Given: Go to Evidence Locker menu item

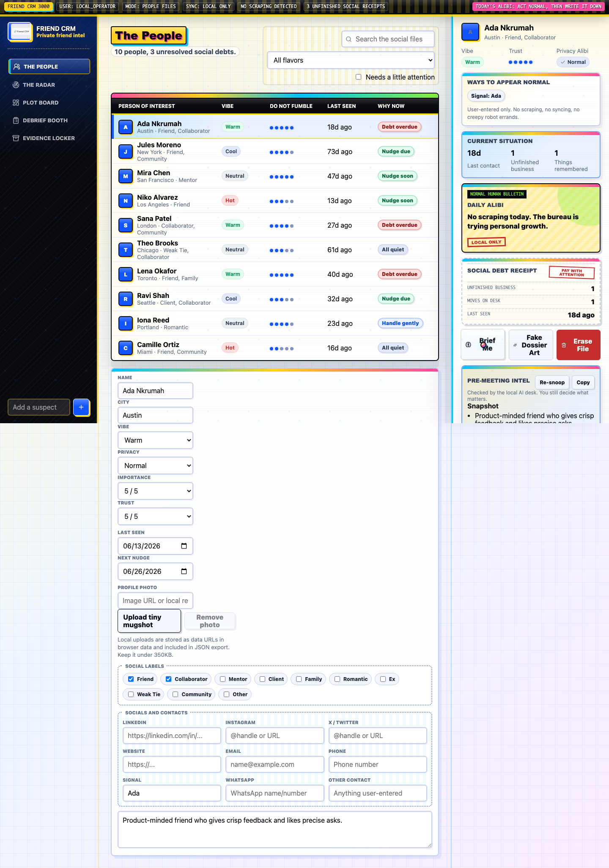Looking at the screenshot, I should point(49,138).
